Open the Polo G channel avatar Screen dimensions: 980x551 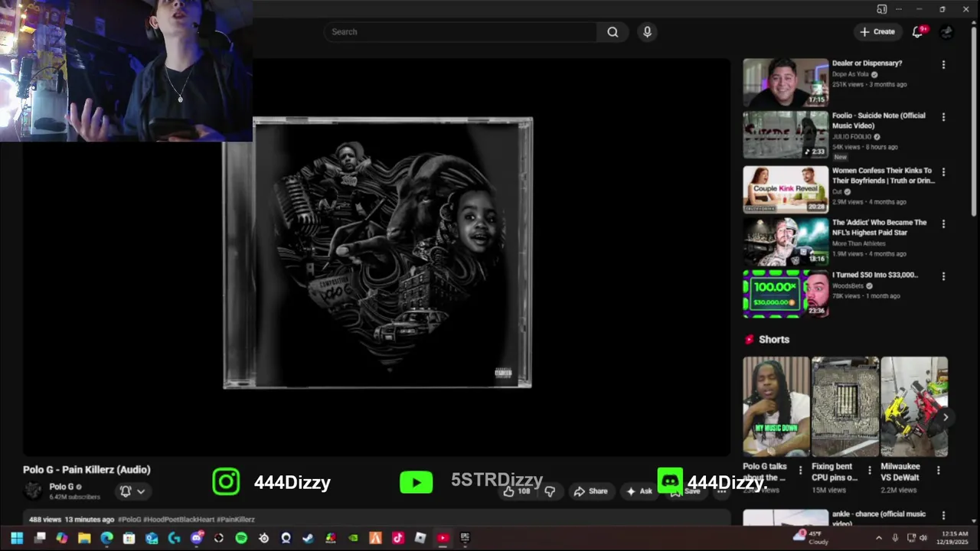tap(33, 491)
